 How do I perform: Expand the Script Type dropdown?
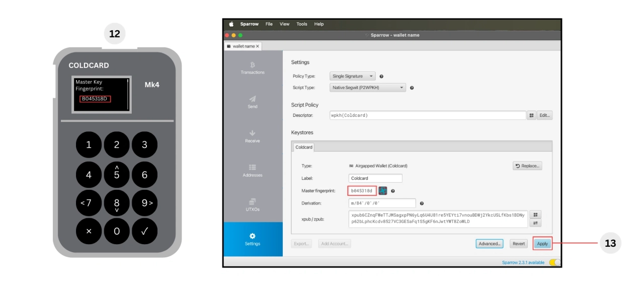click(368, 88)
